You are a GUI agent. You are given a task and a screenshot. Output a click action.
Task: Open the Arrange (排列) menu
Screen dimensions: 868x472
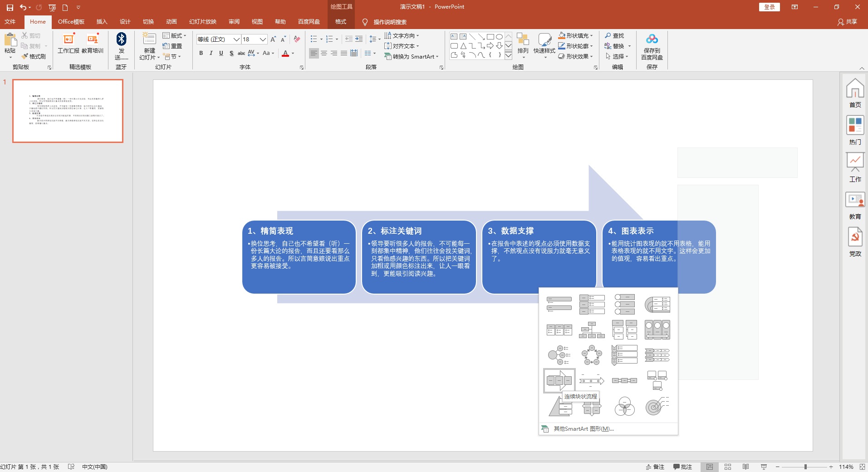[523, 45]
